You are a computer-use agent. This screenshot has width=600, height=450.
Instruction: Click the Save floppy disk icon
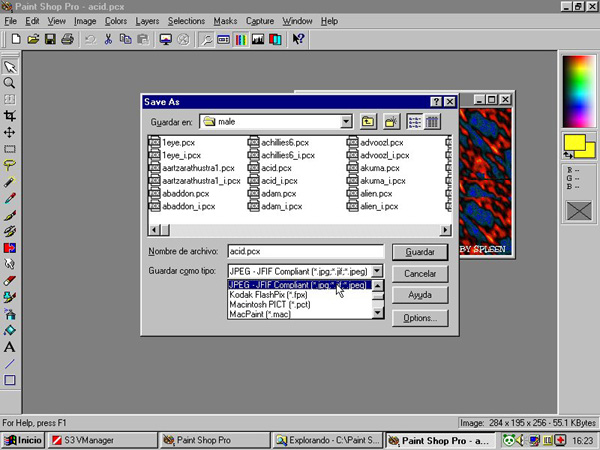tap(51, 39)
